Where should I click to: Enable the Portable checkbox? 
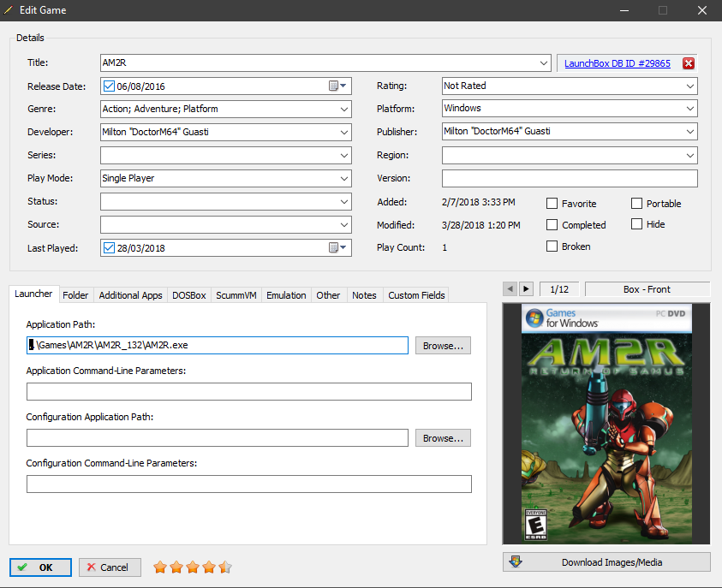click(x=636, y=204)
